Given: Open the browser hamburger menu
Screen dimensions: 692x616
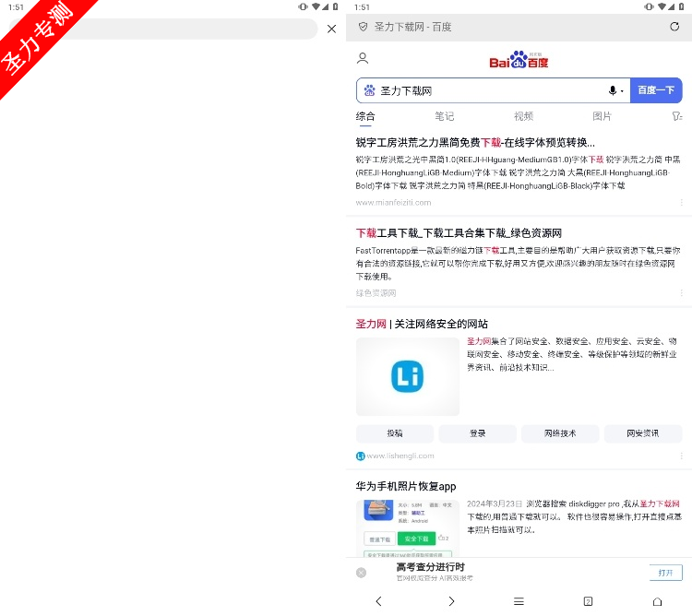Looking at the screenshot, I should [x=519, y=601].
